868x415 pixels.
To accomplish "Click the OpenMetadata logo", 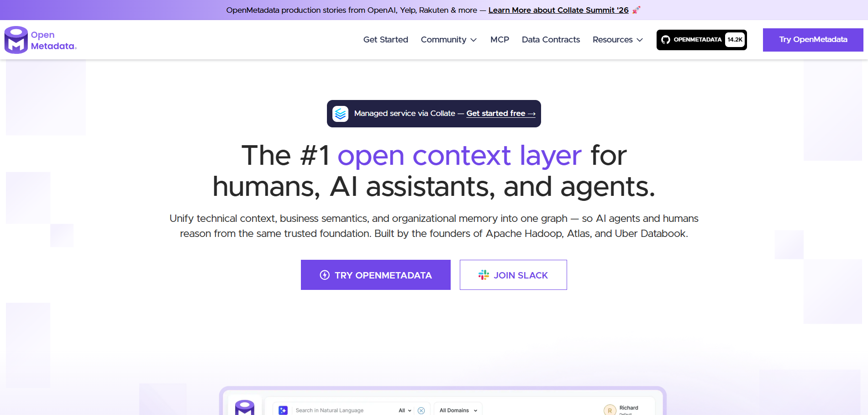I will pyautogui.click(x=40, y=40).
